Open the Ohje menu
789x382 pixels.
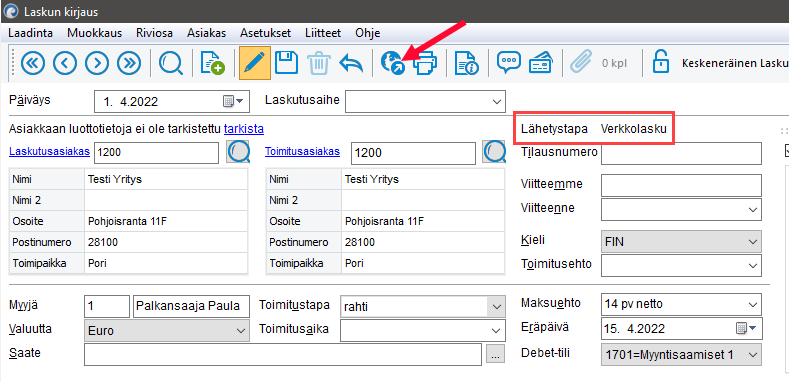[x=367, y=33]
